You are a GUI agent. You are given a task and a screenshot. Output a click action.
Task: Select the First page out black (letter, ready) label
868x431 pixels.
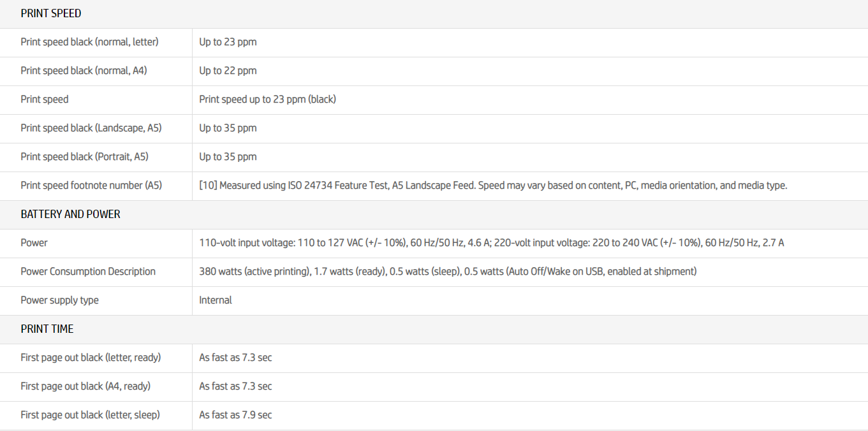click(91, 358)
